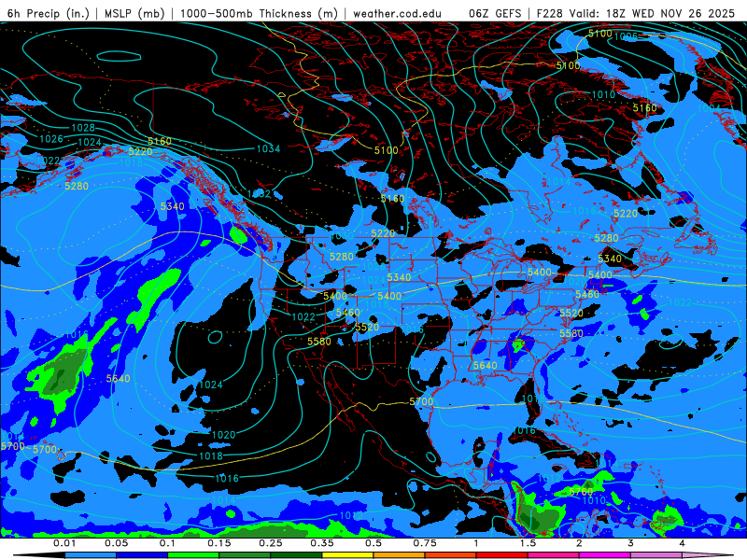The width and height of the screenshot is (747, 560).
Task: Click the '06Z GEFS' model run label
Action: [496, 13]
